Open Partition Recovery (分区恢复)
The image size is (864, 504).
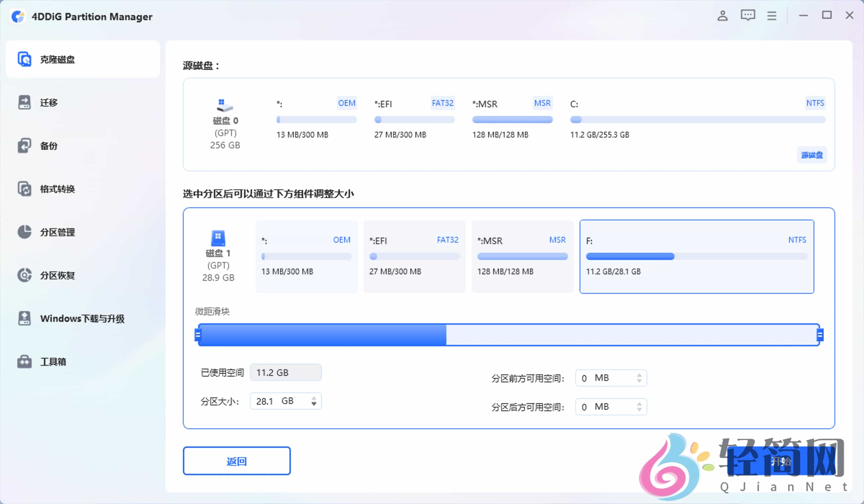[57, 275]
